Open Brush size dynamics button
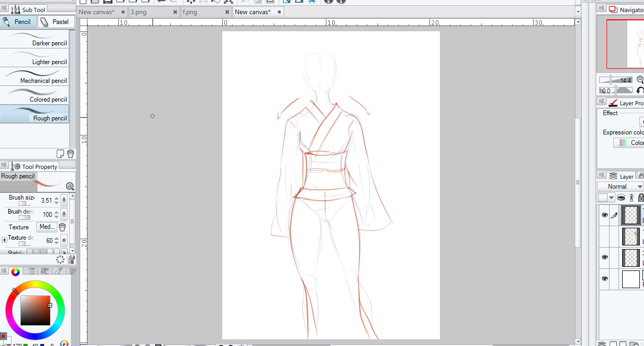This screenshot has width=644, height=346. tap(64, 200)
